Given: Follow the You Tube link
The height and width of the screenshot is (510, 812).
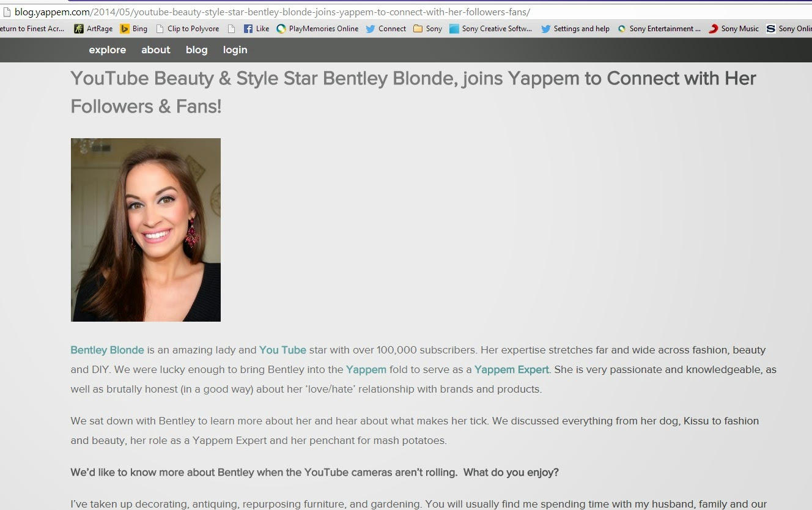Looking at the screenshot, I should coord(282,350).
